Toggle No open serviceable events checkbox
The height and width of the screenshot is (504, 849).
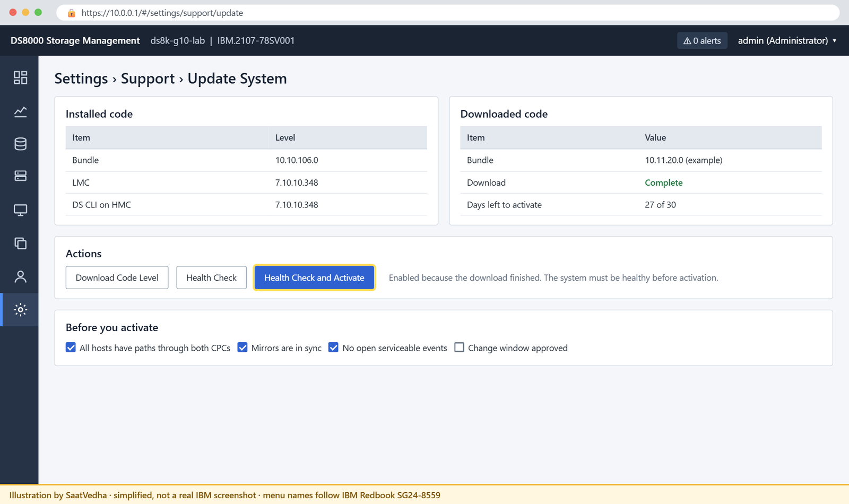(333, 347)
